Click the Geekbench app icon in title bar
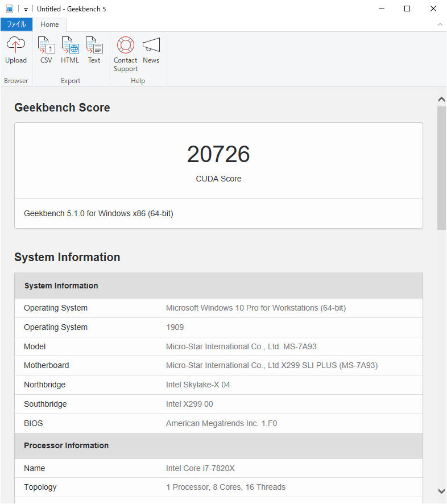Viewport: 447px width, 504px height. (x=10, y=9)
